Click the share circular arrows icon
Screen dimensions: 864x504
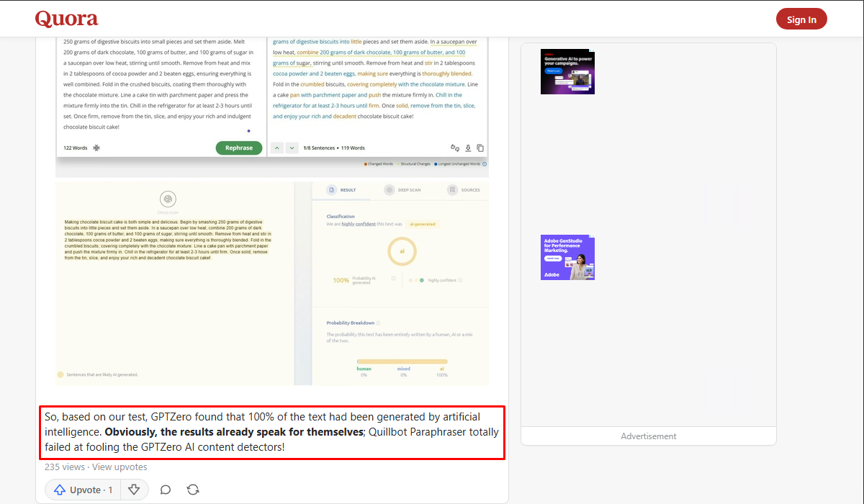point(193,490)
